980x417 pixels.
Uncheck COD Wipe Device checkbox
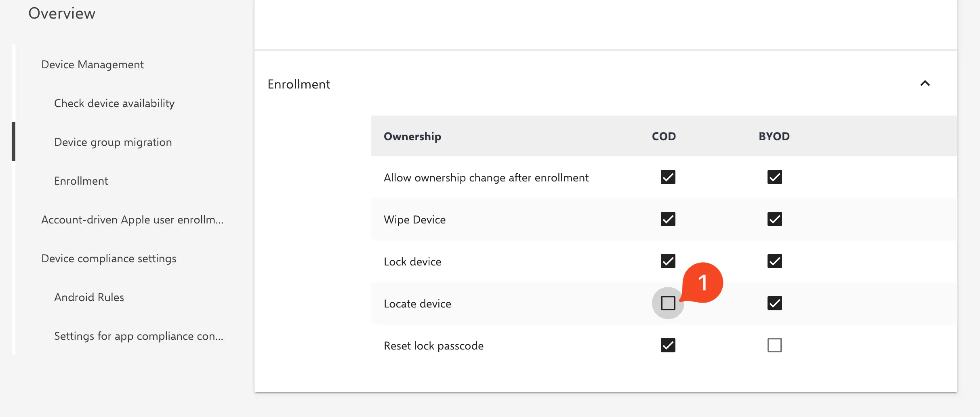[668, 219]
